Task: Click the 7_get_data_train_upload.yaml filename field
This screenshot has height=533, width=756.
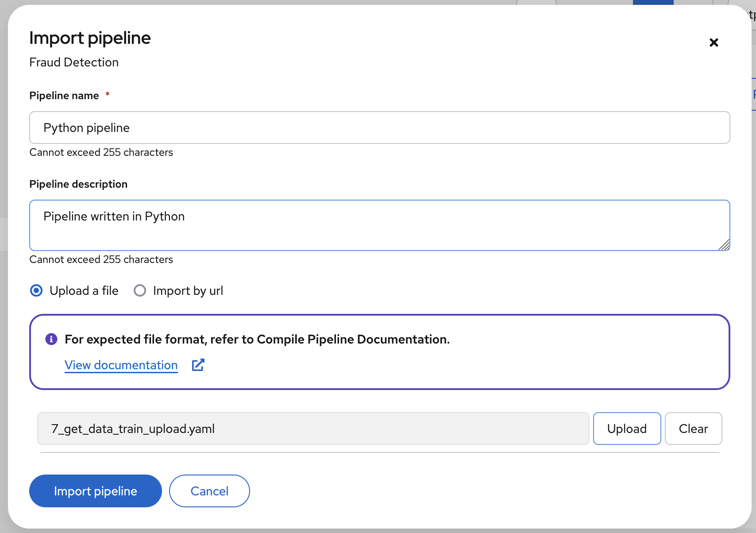Action: tap(313, 429)
